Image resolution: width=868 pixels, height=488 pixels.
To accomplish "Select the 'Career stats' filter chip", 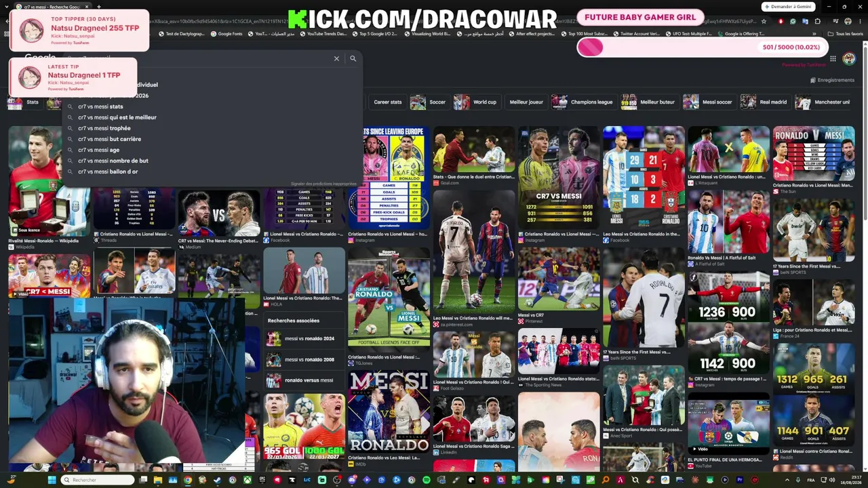I will 387,102.
